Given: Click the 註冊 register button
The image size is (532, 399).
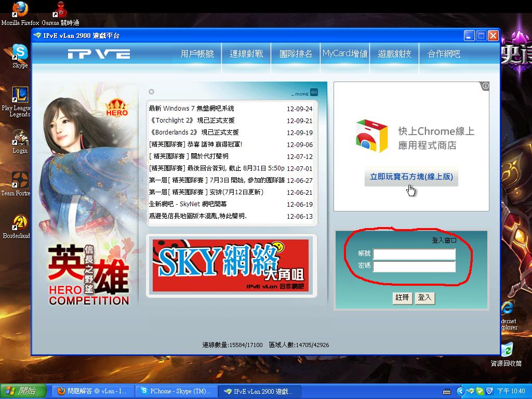Looking at the screenshot, I should click(402, 298).
